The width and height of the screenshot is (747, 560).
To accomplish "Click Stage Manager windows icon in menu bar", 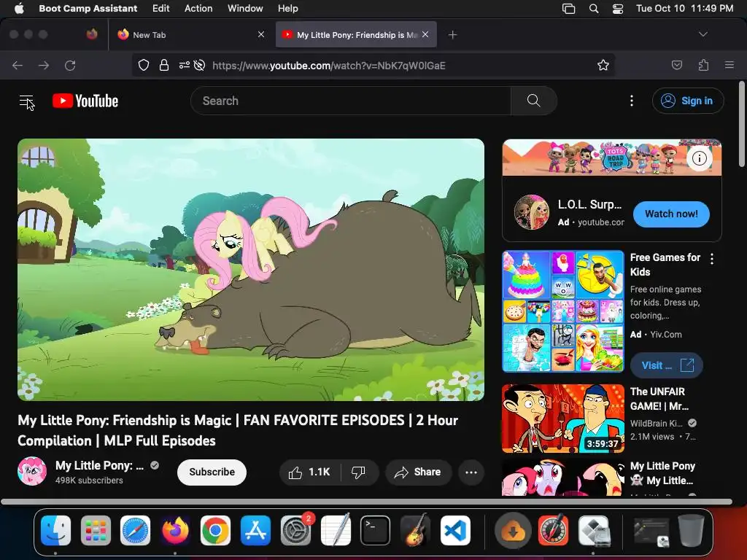I will [x=569, y=9].
